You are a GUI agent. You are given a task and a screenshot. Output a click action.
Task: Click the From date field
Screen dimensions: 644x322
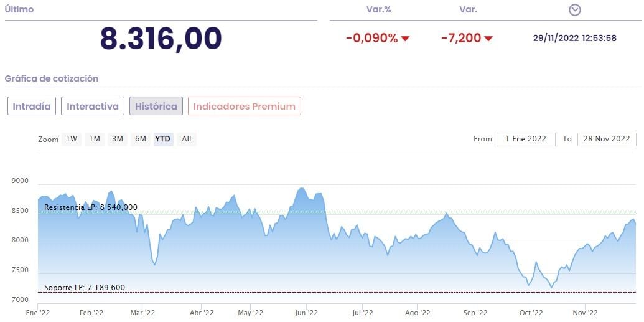(526, 139)
